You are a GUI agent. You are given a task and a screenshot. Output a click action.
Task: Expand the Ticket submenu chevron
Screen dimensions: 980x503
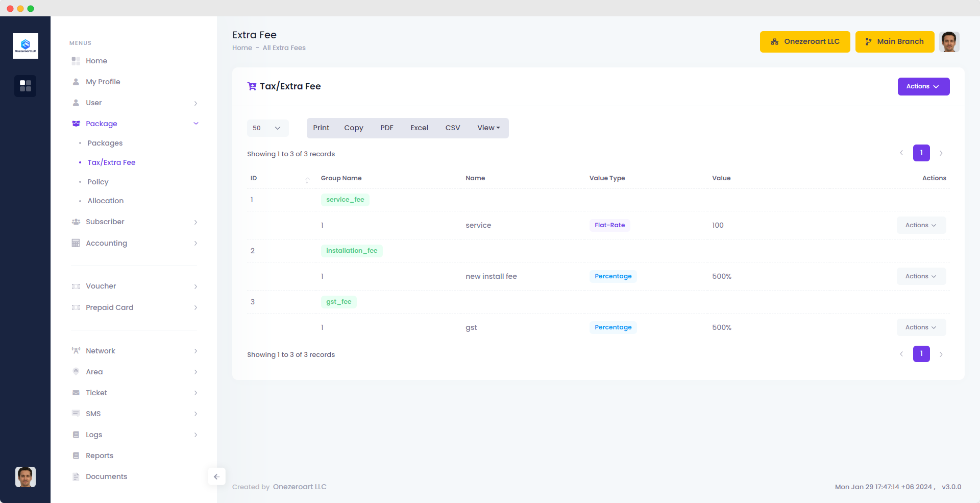click(x=196, y=393)
